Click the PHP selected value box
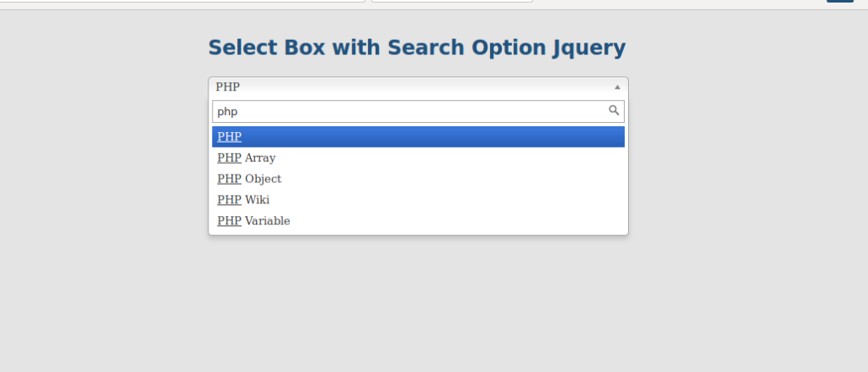The height and width of the screenshot is (372, 868). [x=407, y=87]
